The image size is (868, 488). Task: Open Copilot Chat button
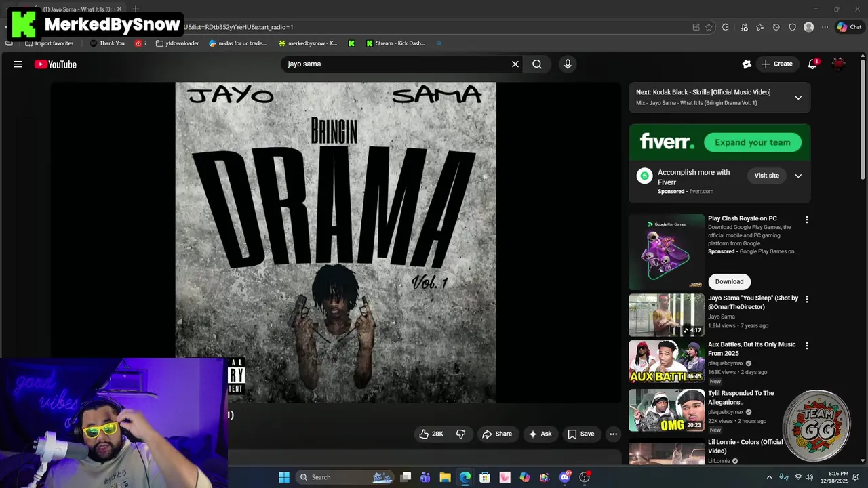pyautogui.click(x=849, y=27)
